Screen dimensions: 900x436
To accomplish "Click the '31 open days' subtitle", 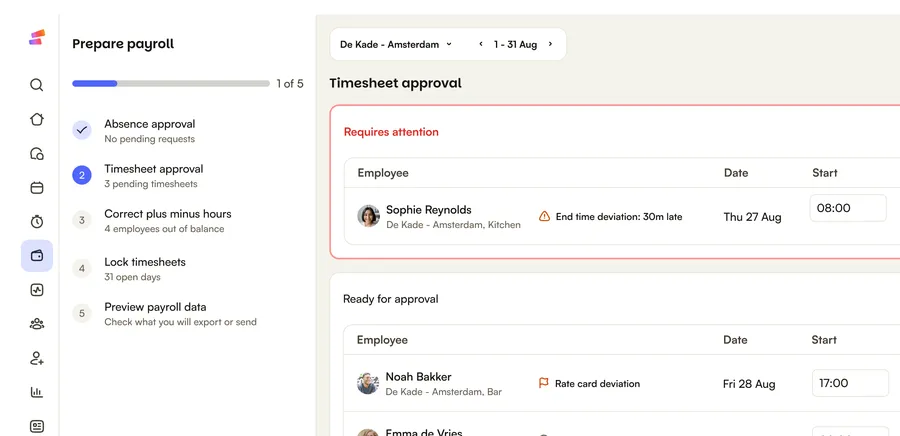I will click(133, 277).
